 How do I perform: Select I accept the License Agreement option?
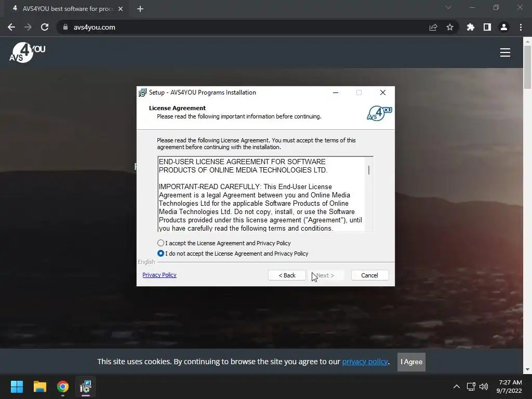[224, 243]
